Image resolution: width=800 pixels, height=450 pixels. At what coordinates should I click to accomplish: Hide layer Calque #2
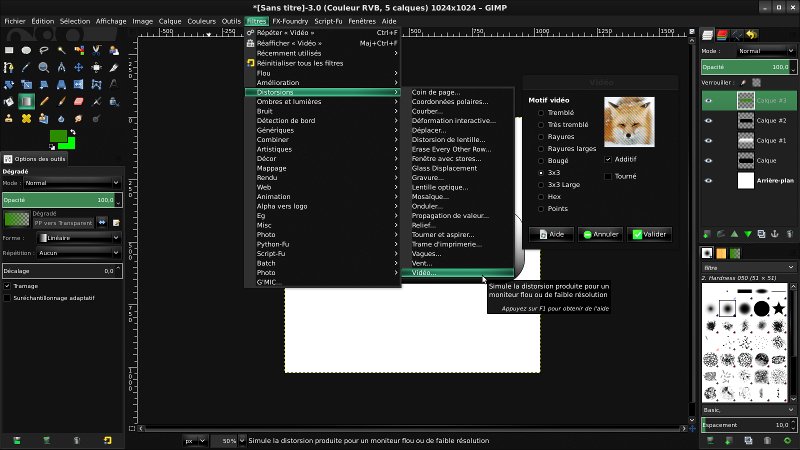point(708,120)
